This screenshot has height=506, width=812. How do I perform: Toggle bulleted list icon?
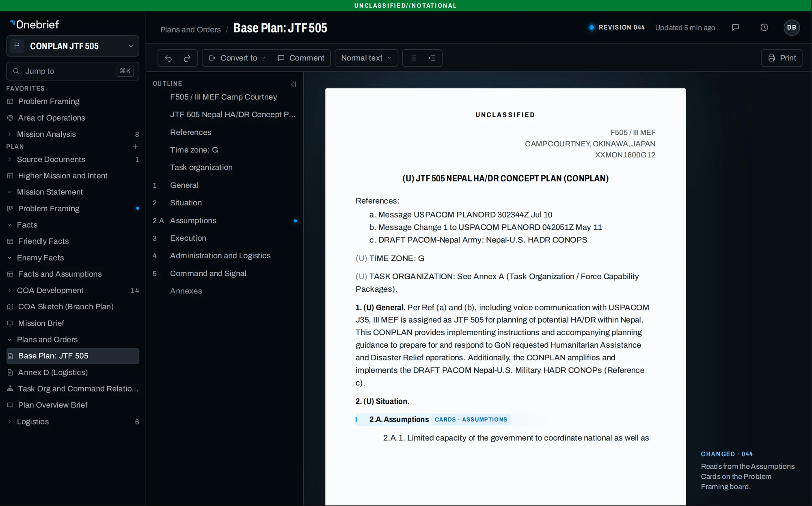(x=413, y=58)
